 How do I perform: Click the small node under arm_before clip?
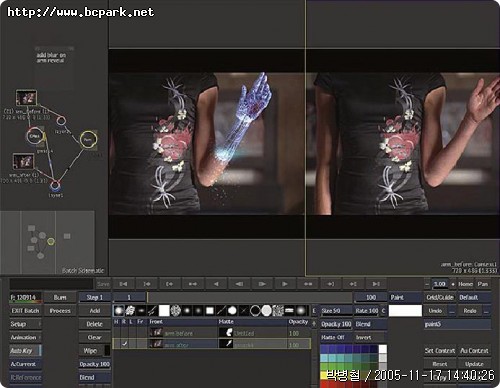(x=61, y=120)
